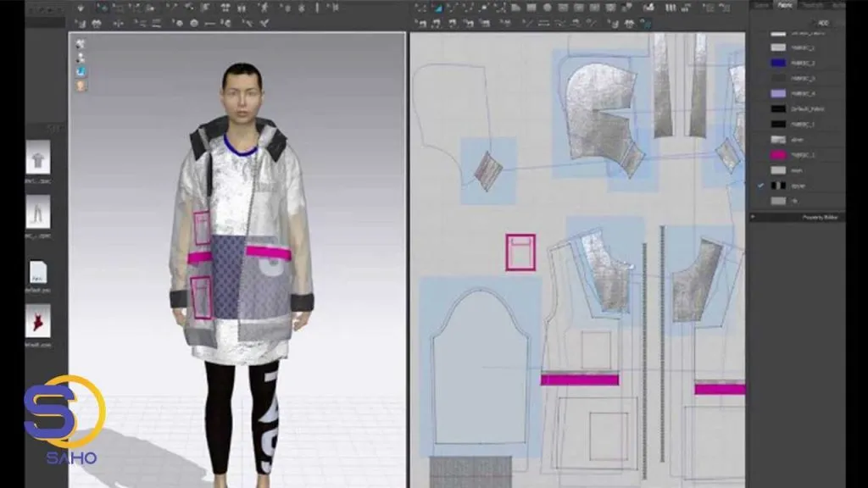Switch to the Topstitch tab
The image size is (868, 488).
[812, 5]
